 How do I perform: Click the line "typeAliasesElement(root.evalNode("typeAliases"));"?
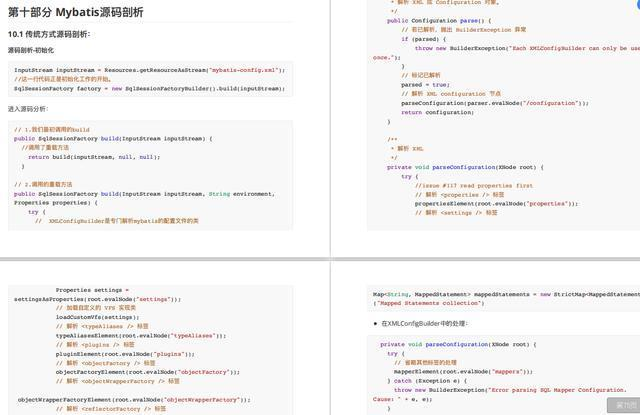click(141, 336)
